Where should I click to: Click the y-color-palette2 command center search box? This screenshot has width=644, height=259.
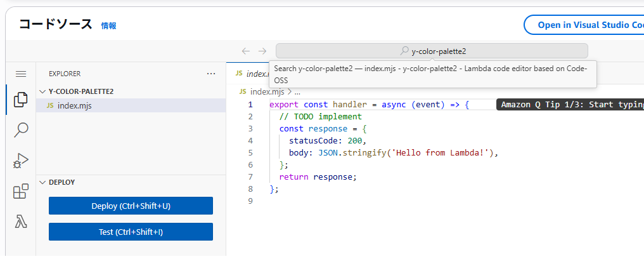click(x=432, y=51)
